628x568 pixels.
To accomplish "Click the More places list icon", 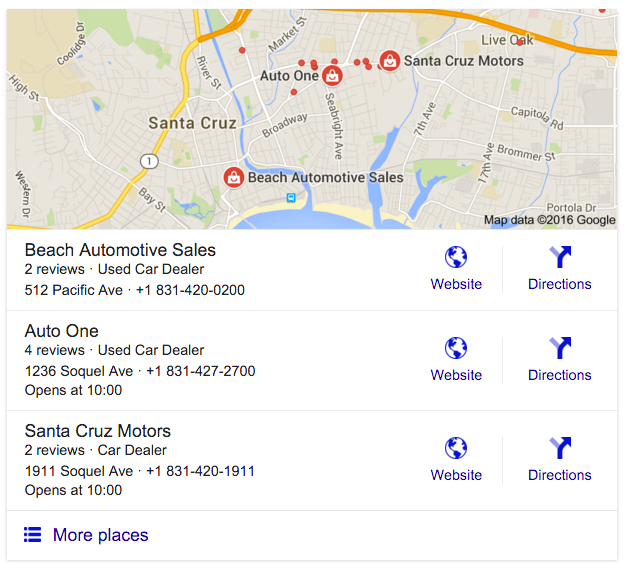I will (x=32, y=535).
